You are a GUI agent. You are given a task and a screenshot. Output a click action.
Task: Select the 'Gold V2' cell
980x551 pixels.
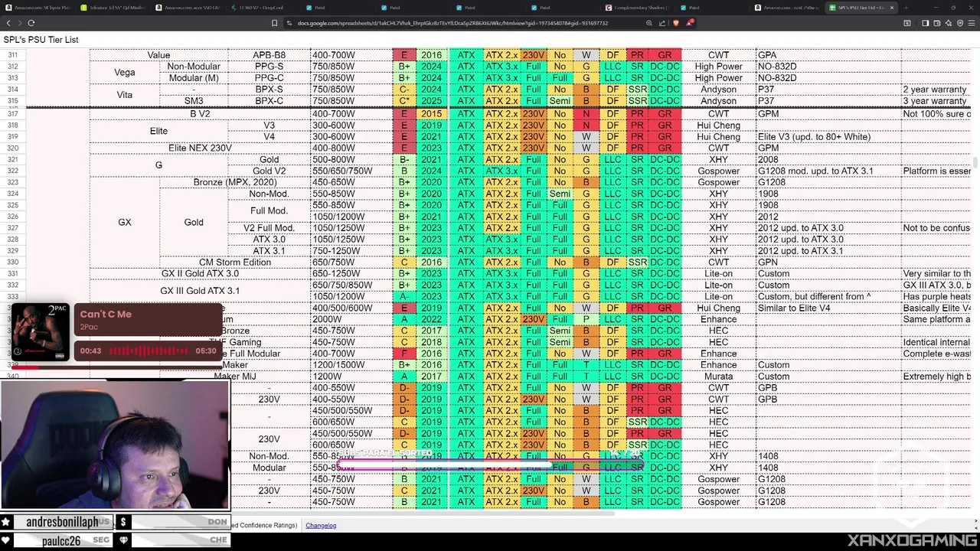coord(269,171)
